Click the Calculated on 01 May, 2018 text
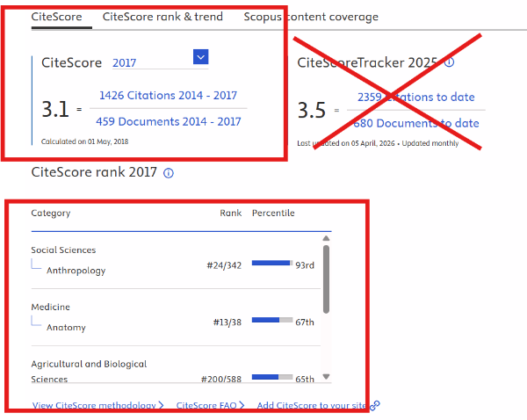The width and height of the screenshot is (527, 420). (x=84, y=141)
